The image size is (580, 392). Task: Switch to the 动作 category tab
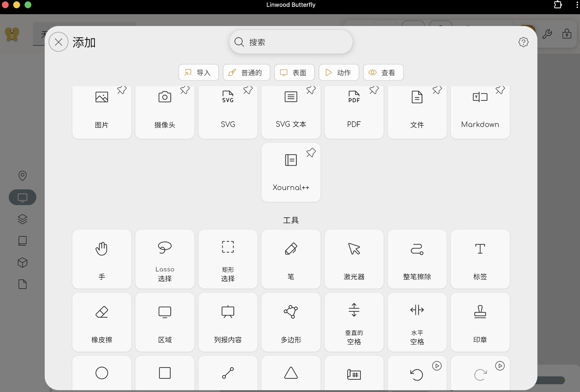(x=338, y=72)
